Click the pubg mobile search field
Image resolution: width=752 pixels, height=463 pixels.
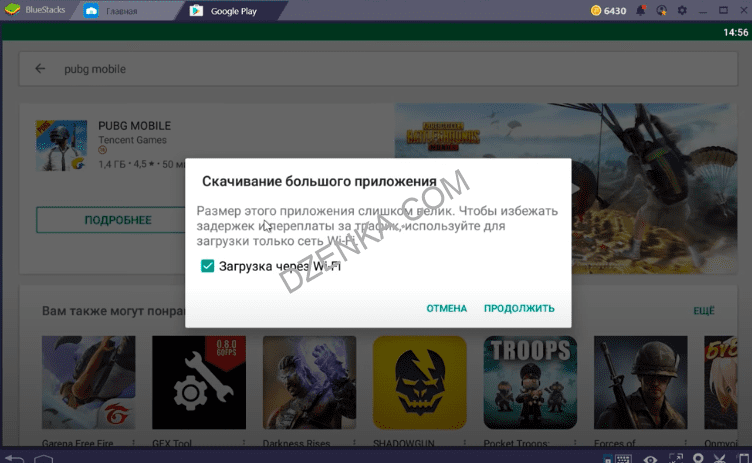tap(378, 69)
